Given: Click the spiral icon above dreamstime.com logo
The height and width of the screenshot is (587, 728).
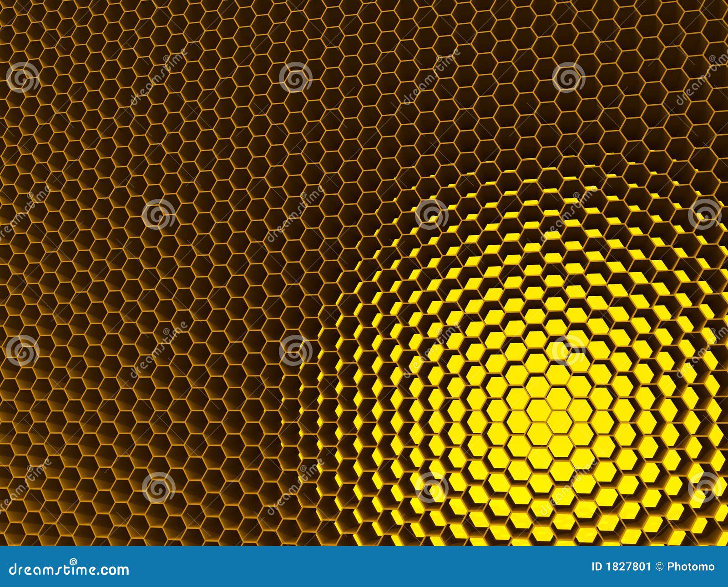Looking at the screenshot, I should [x=74, y=562].
